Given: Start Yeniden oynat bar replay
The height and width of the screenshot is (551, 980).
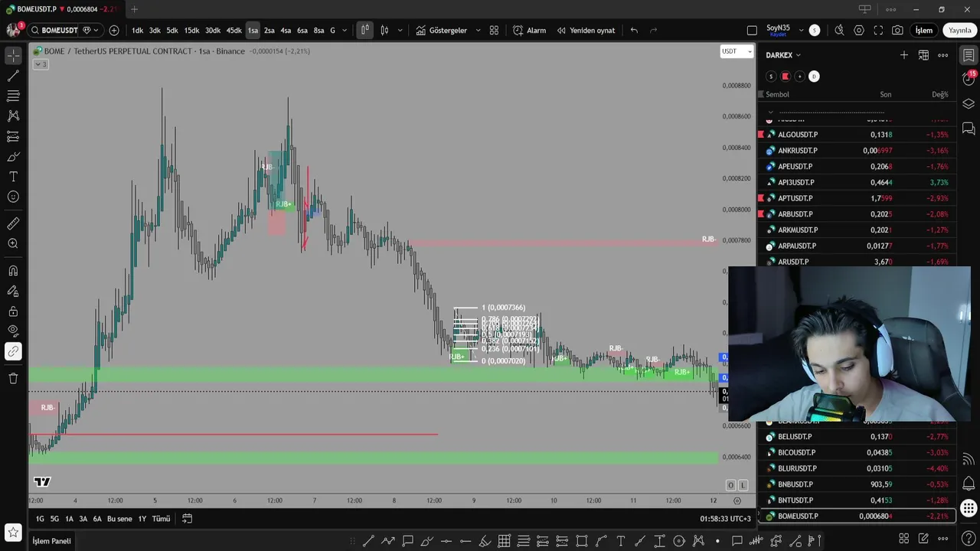Looking at the screenshot, I should [x=586, y=31].
